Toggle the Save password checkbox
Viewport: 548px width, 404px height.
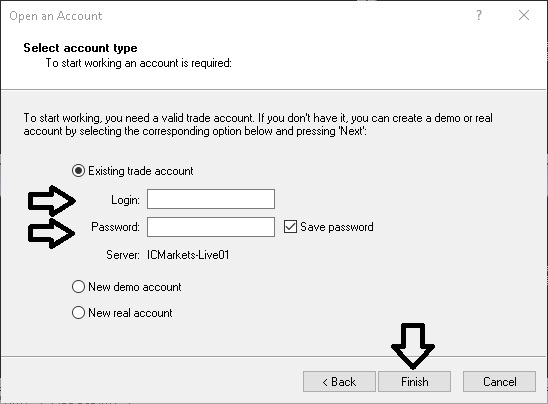(x=290, y=227)
